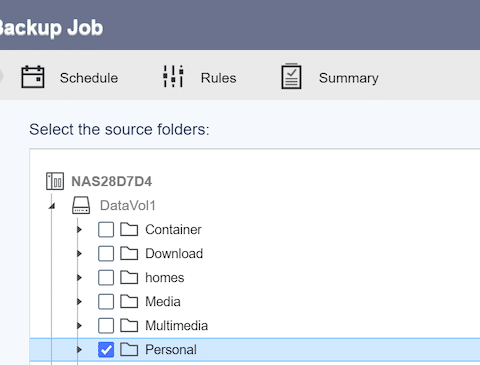Uncheck the Personal folder checkbox
This screenshot has width=480, height=365.
coord(106,350)
